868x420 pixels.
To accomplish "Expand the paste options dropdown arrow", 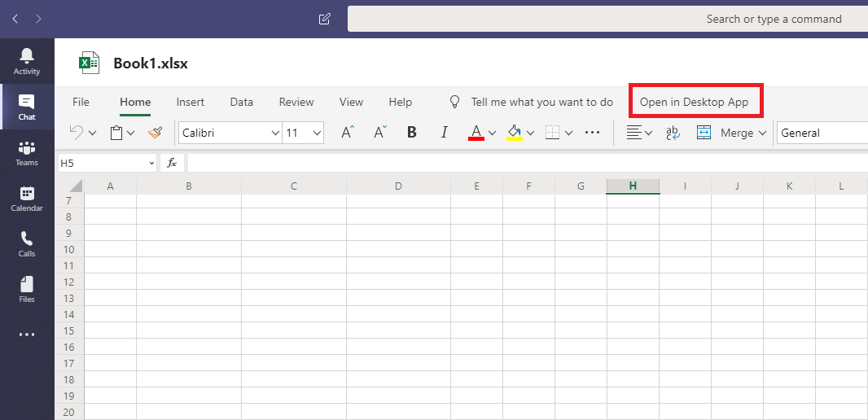I will (x=130, y=133).
